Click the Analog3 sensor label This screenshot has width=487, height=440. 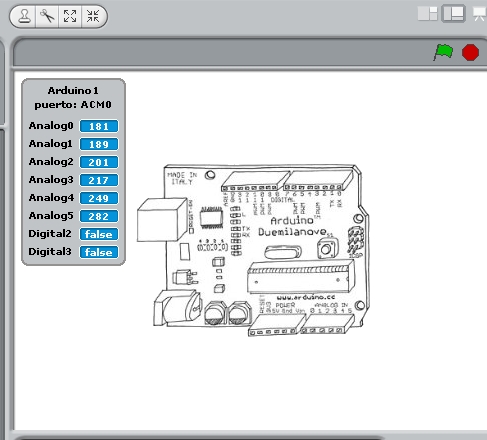(x=51, y=180)
